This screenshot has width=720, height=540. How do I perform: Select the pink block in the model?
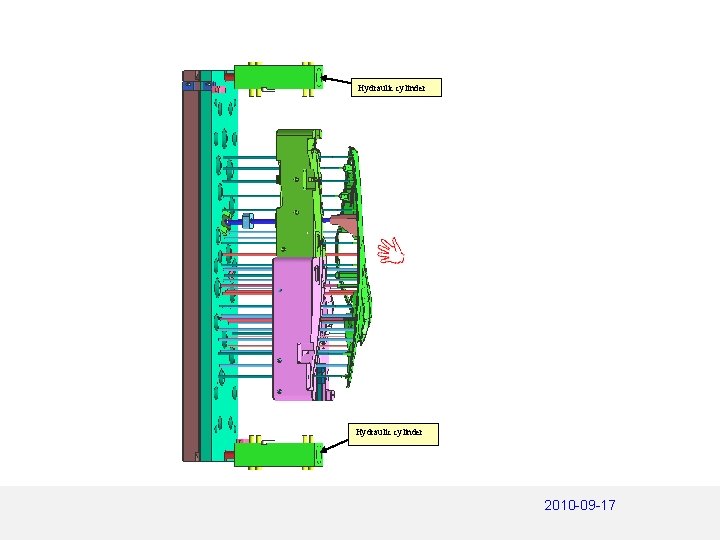point(295,328)
